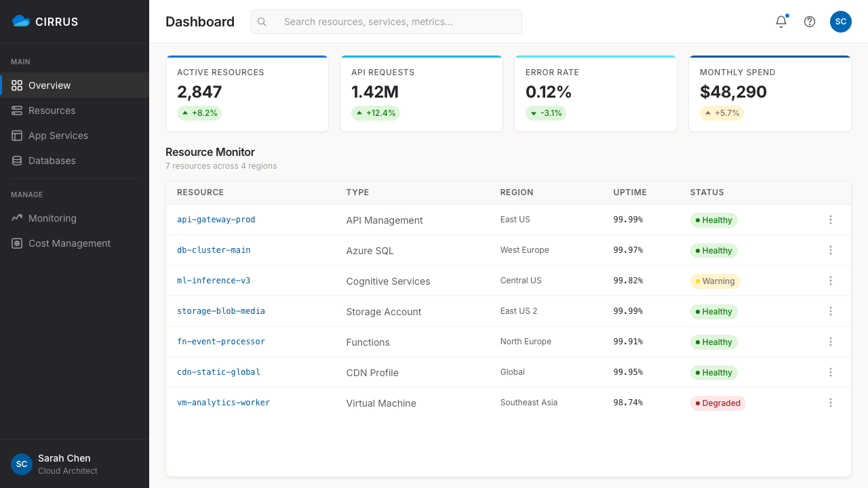868x488 pixels.
Task: Open the help question mark icon
Action: click(x=810, y=22)
